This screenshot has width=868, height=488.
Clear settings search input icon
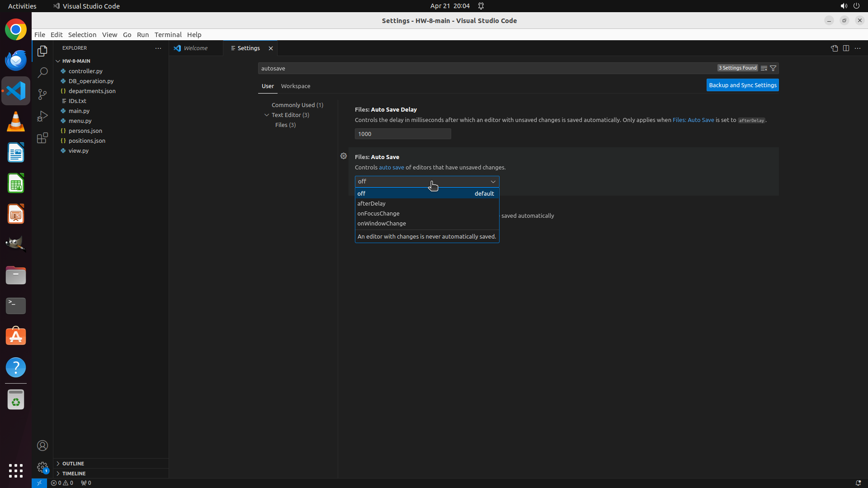[764, 68]
